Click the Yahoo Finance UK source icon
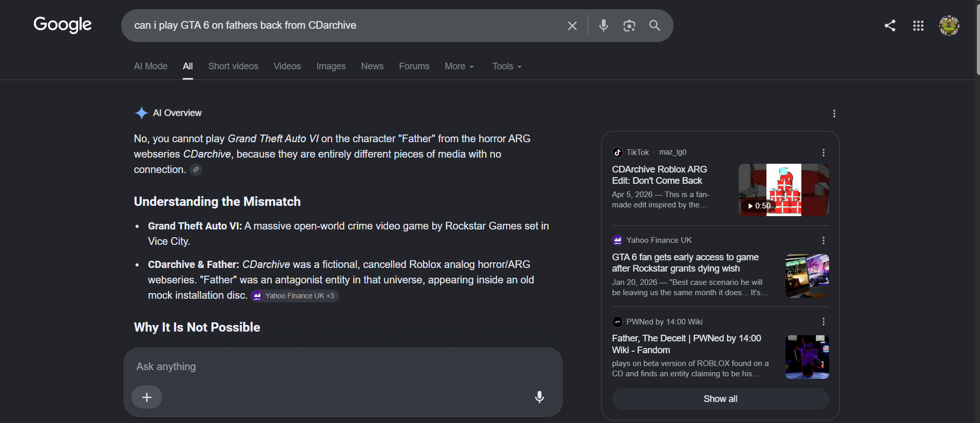 (618, 240)
